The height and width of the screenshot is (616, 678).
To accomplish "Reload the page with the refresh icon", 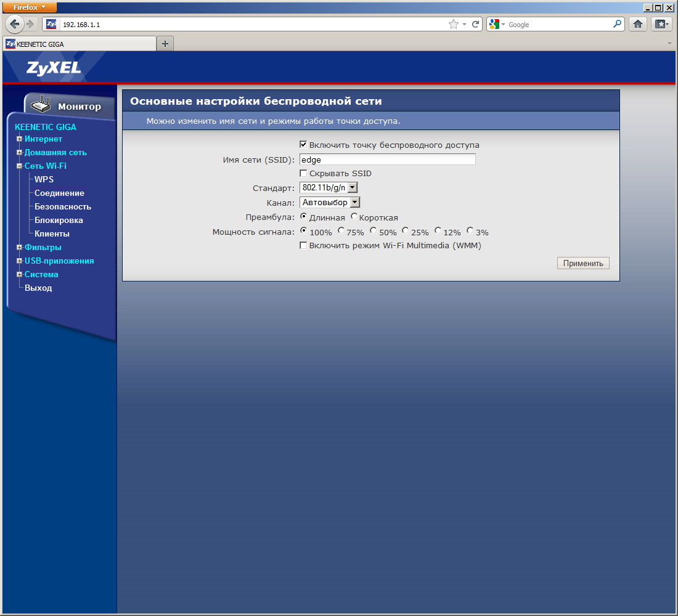I will coord(475,24).
